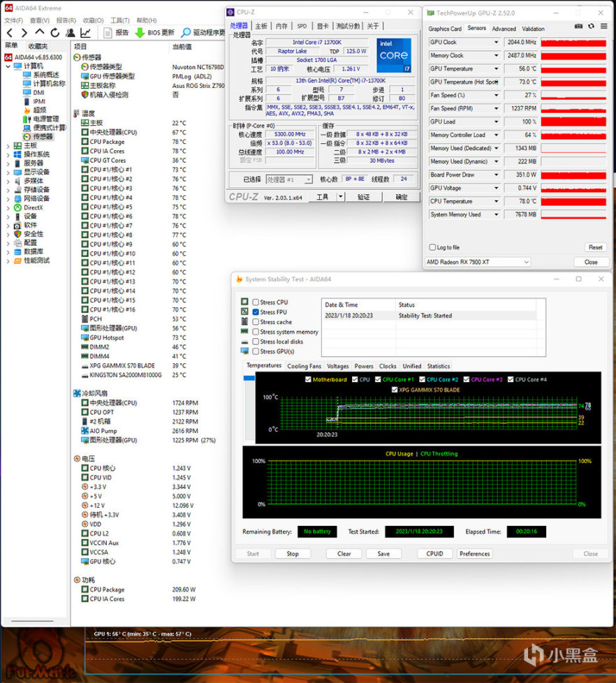This screenshot has height=683, width=616.
Task: Open the Memory Clock sensor dropdown
Action: tap(496, 55)
